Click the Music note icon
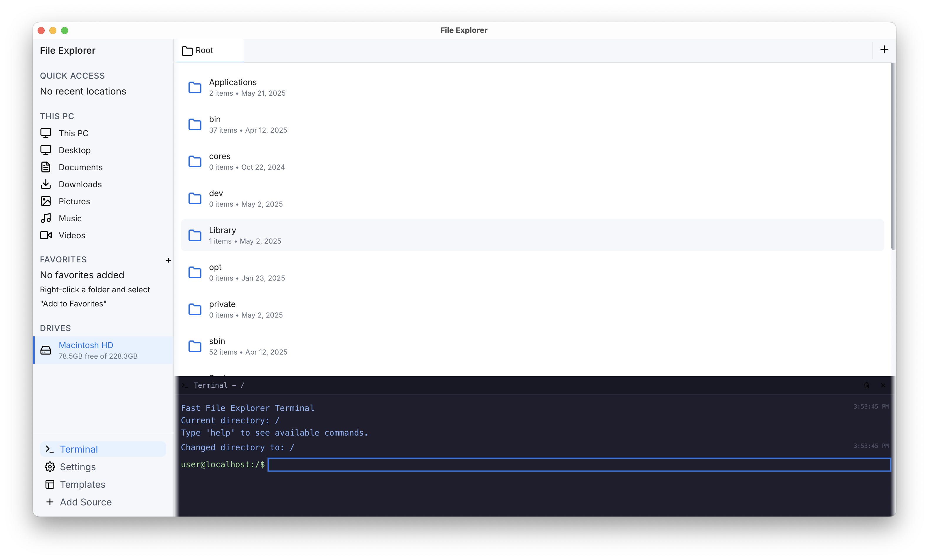 point(46,218)
